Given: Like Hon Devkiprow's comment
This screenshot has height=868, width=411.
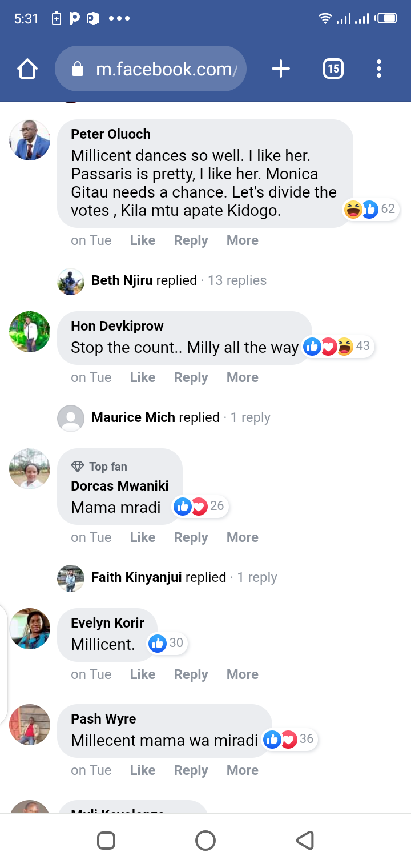Looking at the screenshot, I should click(142, 377).
